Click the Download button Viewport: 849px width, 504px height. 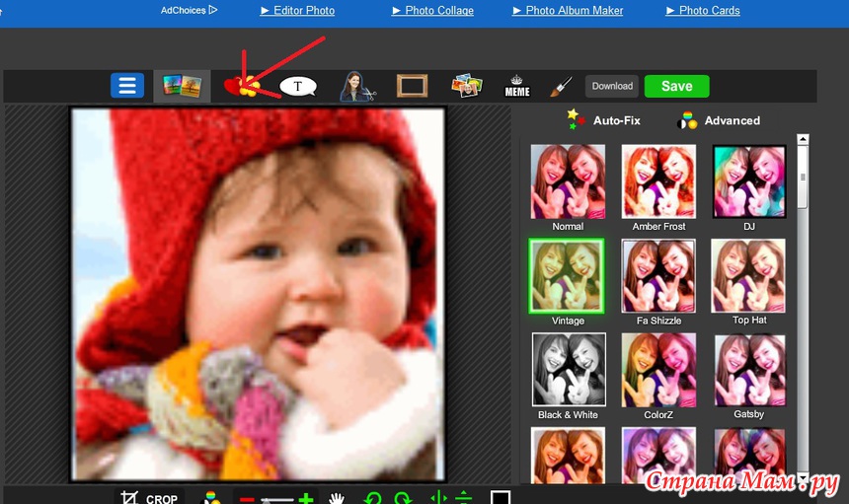tap(612, 86)
